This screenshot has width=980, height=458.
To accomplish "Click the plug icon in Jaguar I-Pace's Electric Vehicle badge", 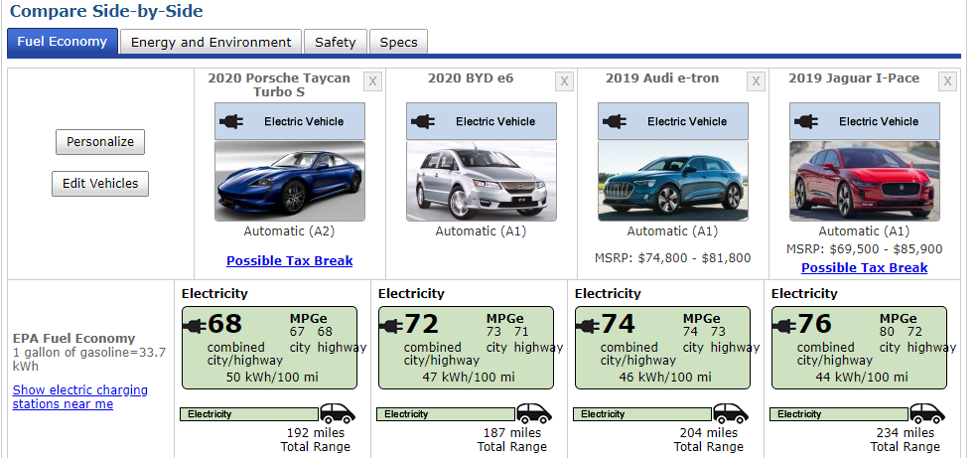I will pos(806,121).
